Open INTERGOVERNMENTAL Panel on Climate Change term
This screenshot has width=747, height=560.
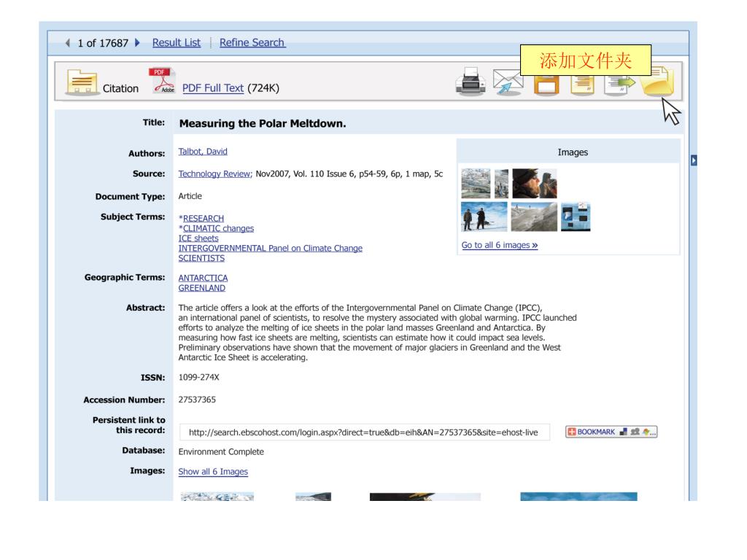[x=270, y=248]
